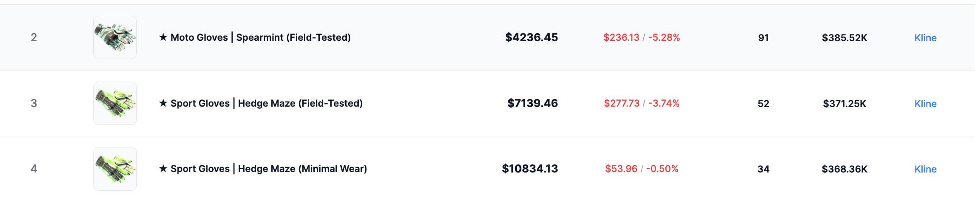Image resolution: width=980 pixels, height=198 pixels.
Task: Show Kline for Hedge Maze Minimal Wear
Action: coord(925,169)
